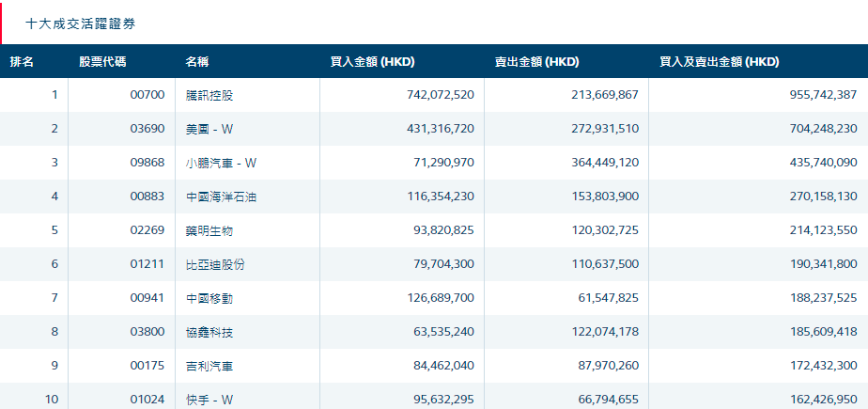Screen dimensions: 868x409
Task: Select stock code 09868
Action: click(x=147, y=163)
